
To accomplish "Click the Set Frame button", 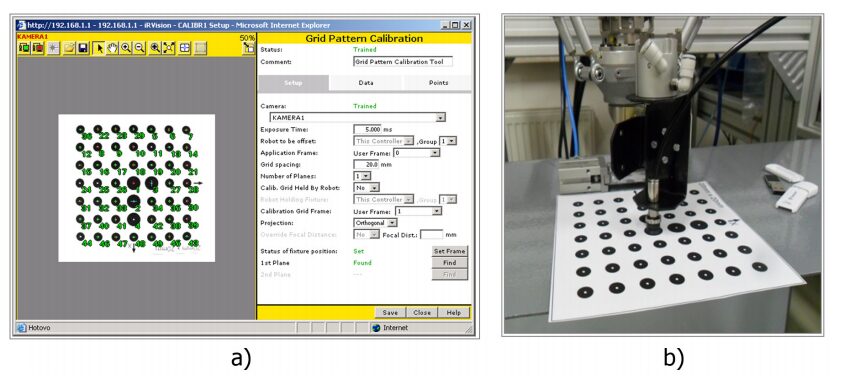I will click(449, 251).
